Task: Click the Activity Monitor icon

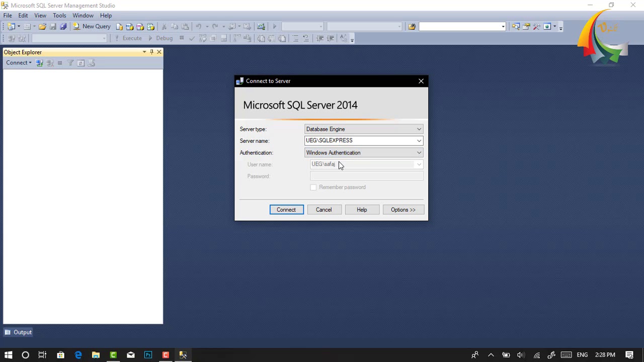Action: pos(261,27)
